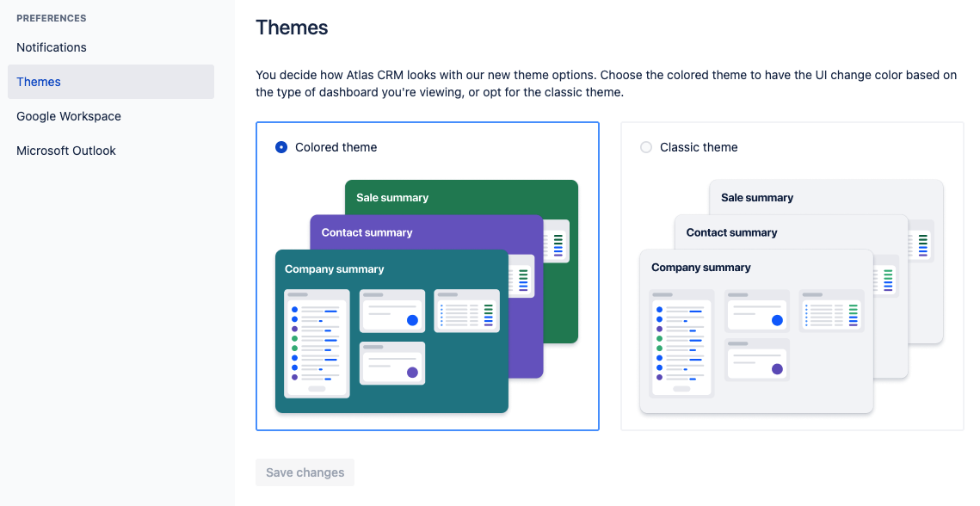980x506 pixels.
Task: Click purple circle icon in teal Company card
Action: coord(412,373)
